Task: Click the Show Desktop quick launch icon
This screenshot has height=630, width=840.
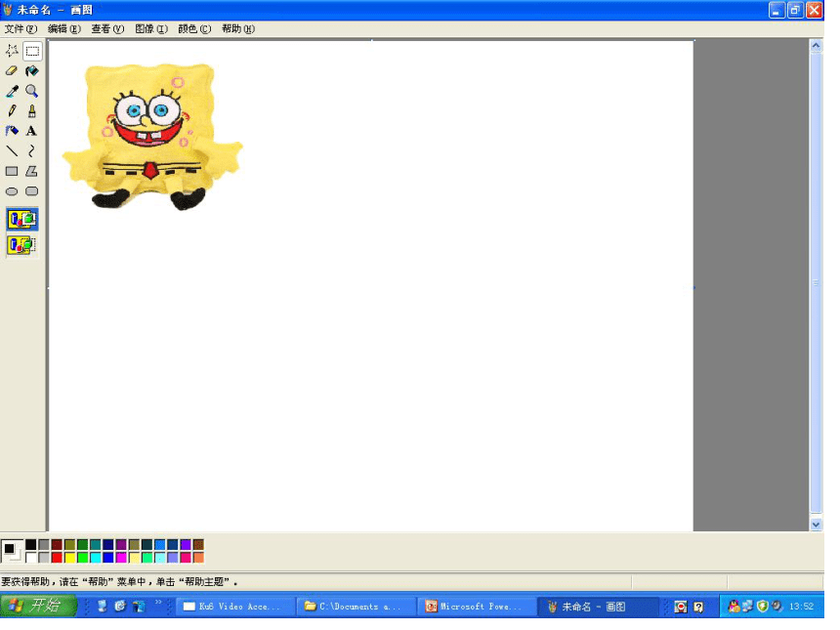Action: click(x=102, y=607)
